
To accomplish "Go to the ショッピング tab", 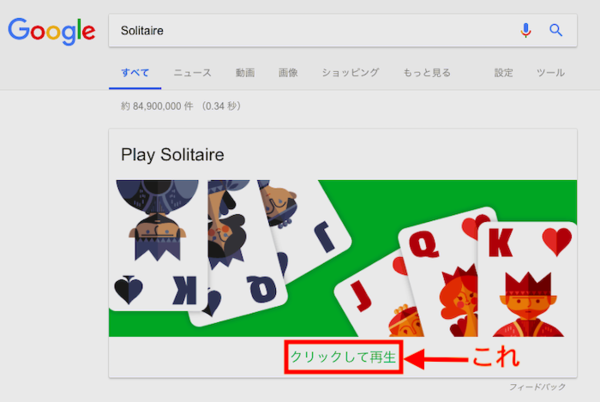I will [x=350, y=73].
